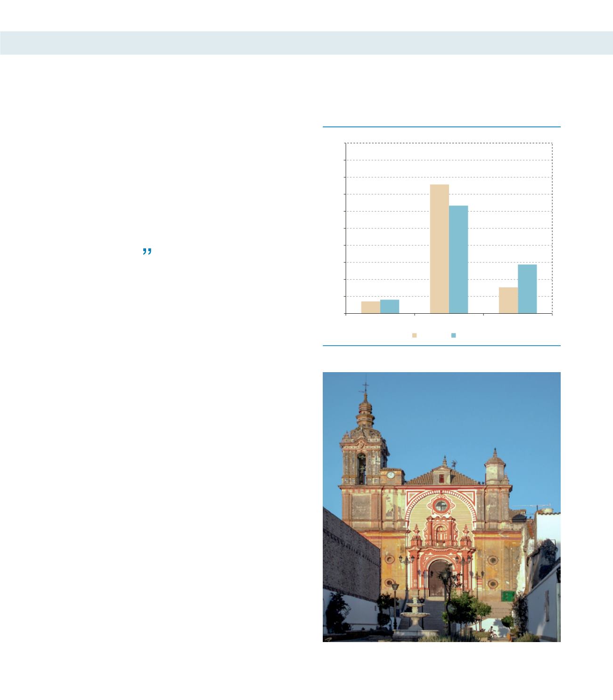
Task: Select the tallest blue bar in the chart
Action: (458, 260)
